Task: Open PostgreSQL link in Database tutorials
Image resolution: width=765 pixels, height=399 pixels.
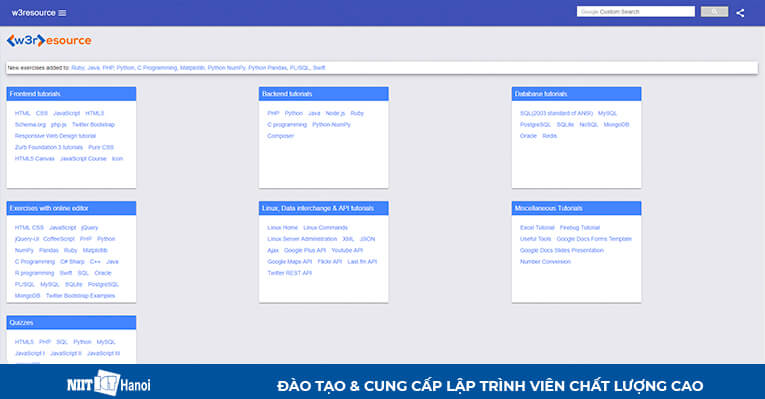Action: pos(535,125)
